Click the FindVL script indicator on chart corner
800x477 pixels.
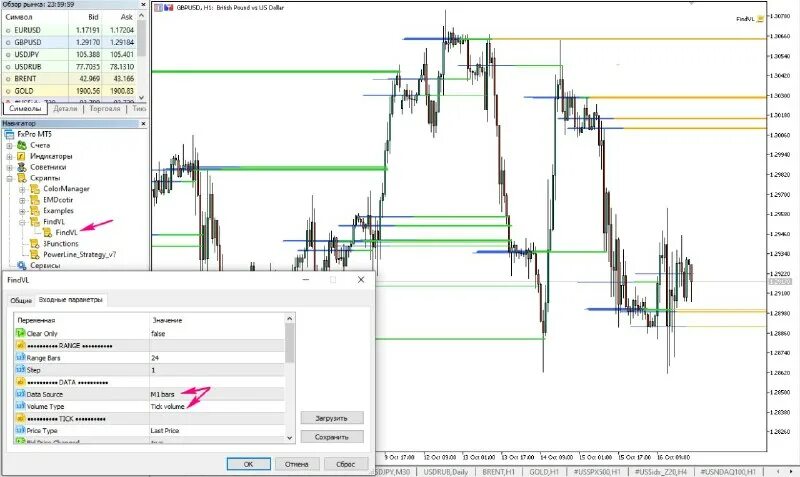tap(751, 19)
